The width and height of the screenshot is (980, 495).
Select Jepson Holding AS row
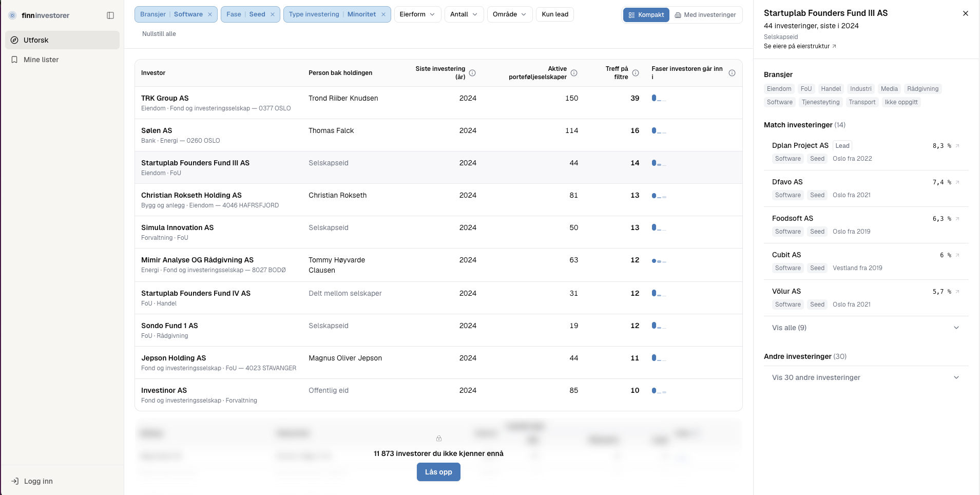pos(438,363)
